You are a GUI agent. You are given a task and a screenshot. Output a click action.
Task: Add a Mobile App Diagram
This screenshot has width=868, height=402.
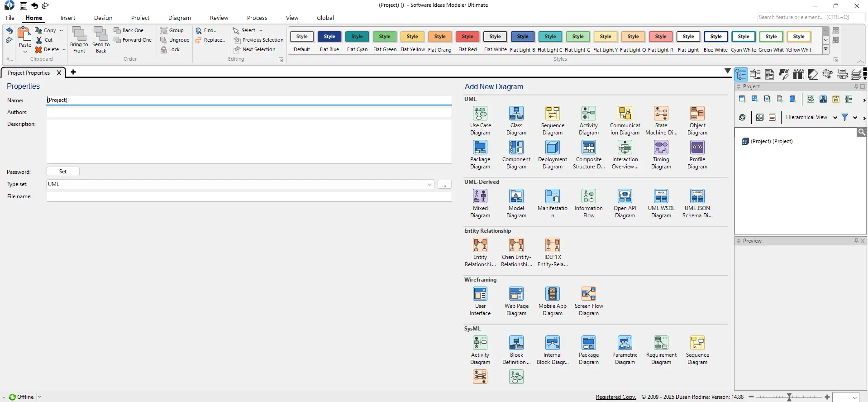[x=553, y=301]
